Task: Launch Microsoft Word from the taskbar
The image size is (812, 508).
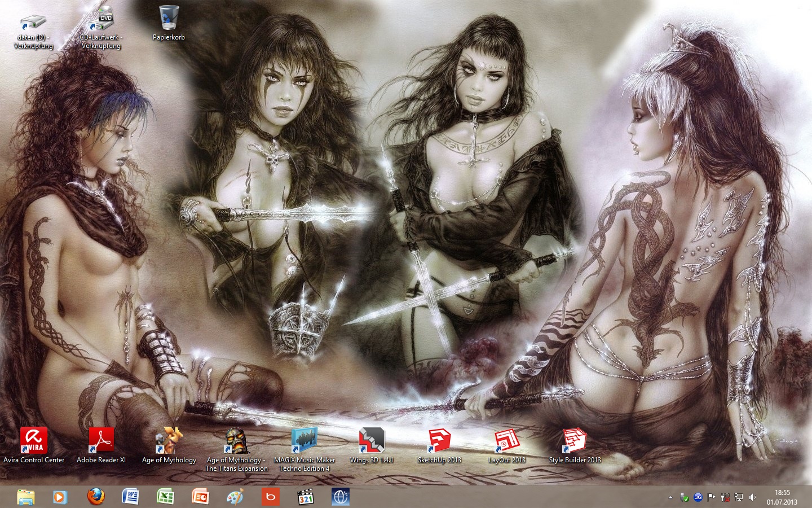Action: click(x=130, y=497)
